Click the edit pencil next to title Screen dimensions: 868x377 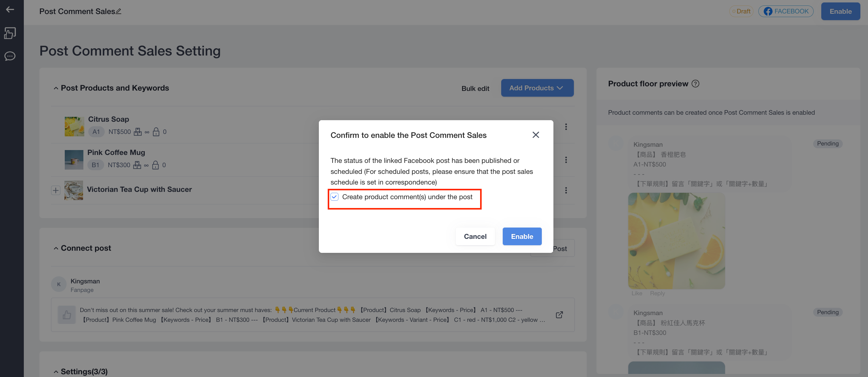[x=118, y=11]
